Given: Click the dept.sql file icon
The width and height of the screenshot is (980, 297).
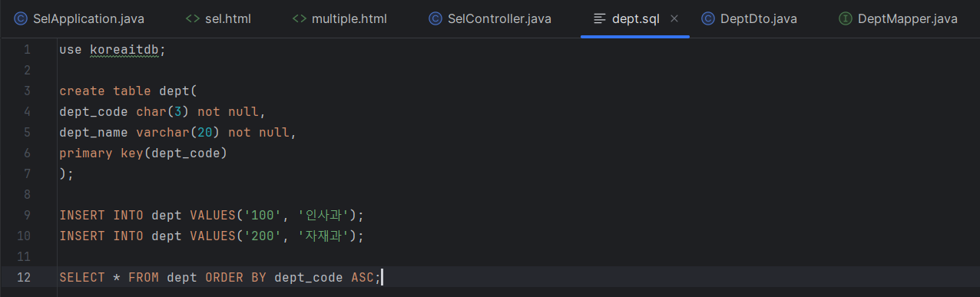Looking at the screenshot, I should (x=600, y=18).
